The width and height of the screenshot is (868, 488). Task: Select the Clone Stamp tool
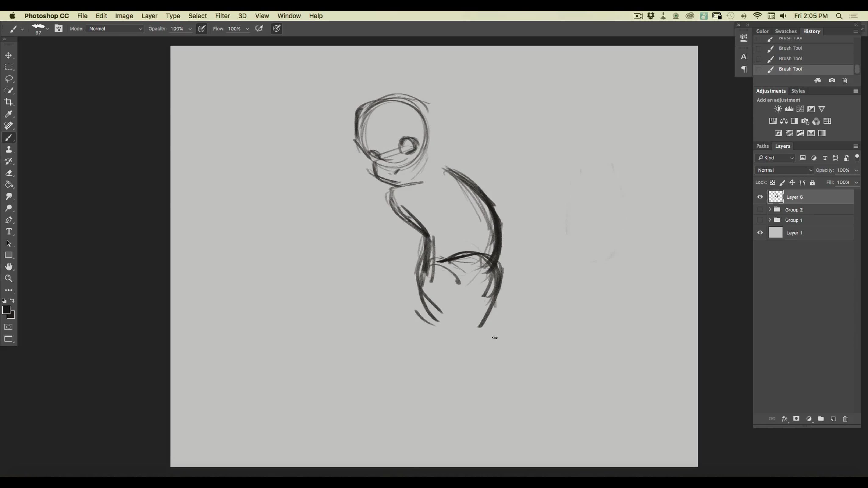(9, 150)
